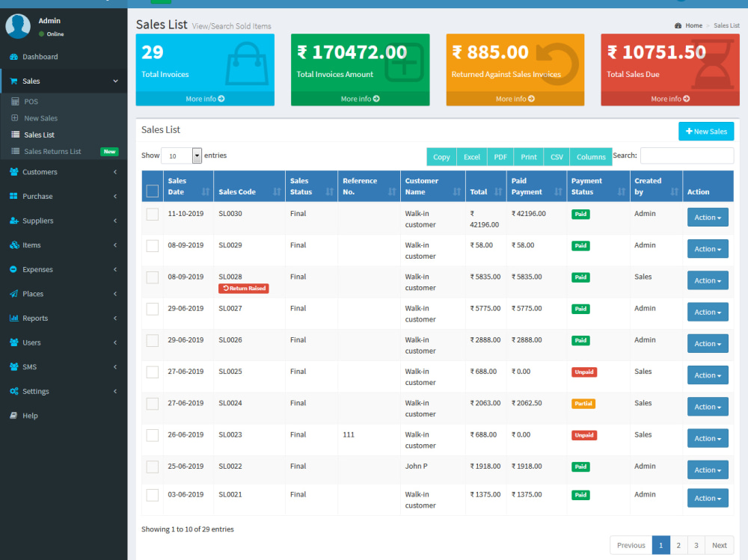The height and width of the screenshot is (560, 748).
Task: Toggle the select-all checkbox in table header
Action: click(x=153, y=191)
